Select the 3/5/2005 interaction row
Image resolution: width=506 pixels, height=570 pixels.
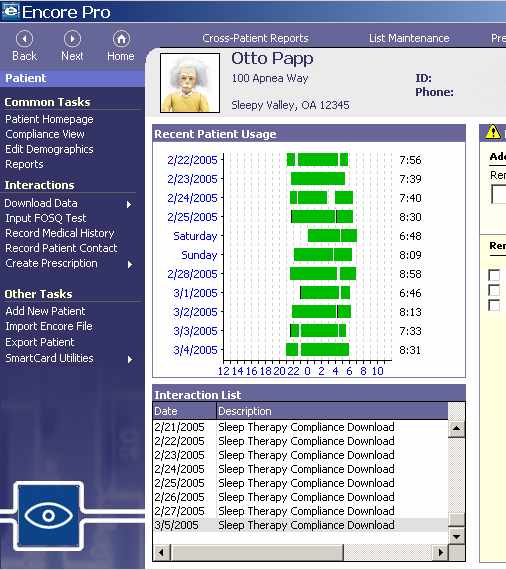pos(301,525)
